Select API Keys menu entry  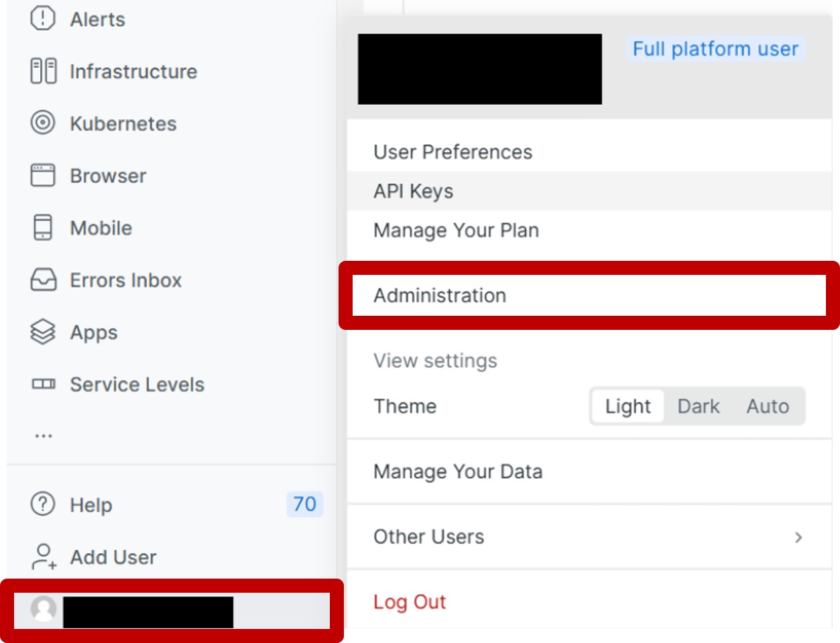(x=413, y=191)
